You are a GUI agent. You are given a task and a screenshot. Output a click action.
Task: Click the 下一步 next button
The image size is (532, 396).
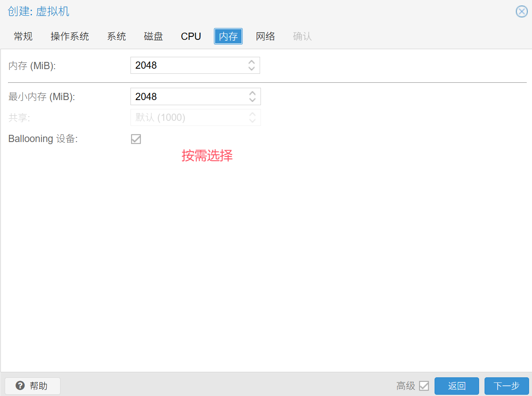point(507,386)
